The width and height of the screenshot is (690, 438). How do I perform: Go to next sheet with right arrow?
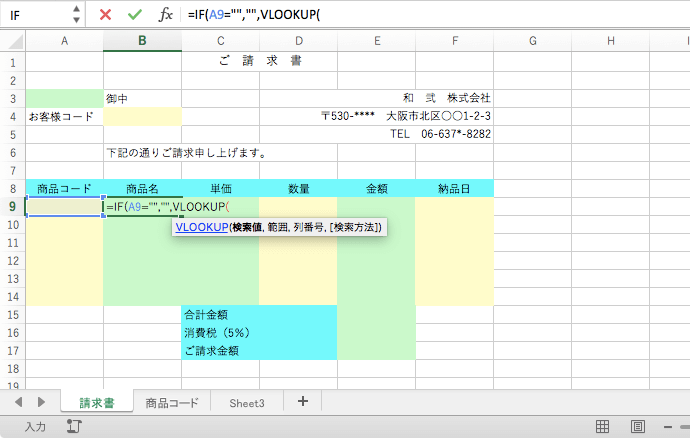pyautogui.click(x=41, y=401)
